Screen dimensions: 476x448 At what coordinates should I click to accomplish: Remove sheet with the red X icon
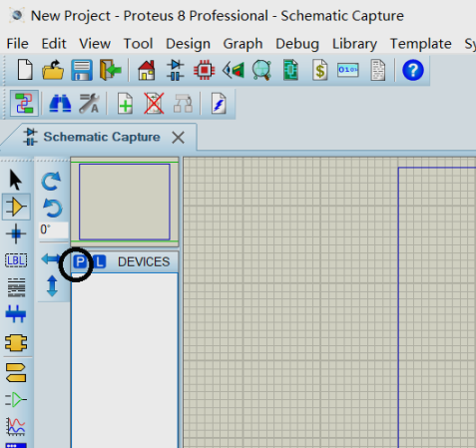154,104
